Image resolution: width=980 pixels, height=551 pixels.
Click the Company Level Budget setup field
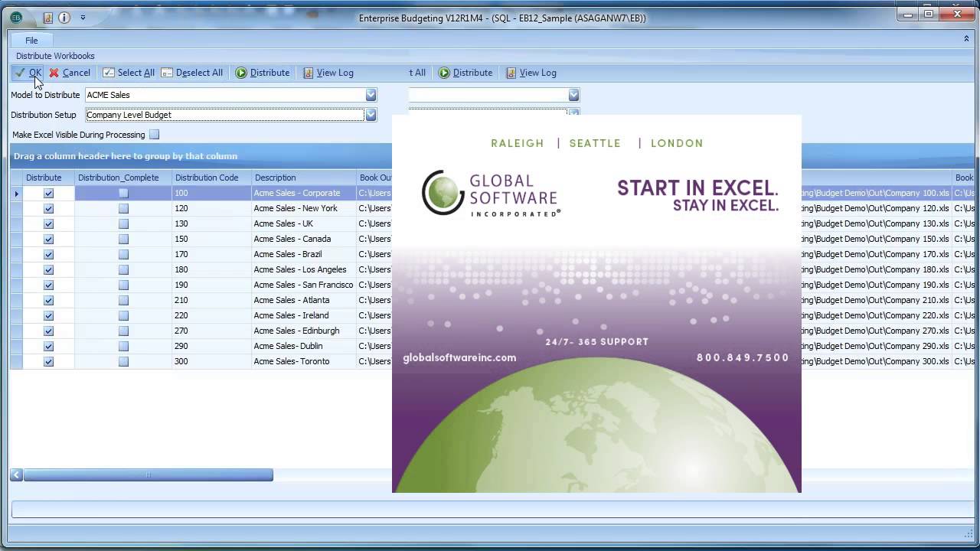pyautogui.click(x=225, y=115)
